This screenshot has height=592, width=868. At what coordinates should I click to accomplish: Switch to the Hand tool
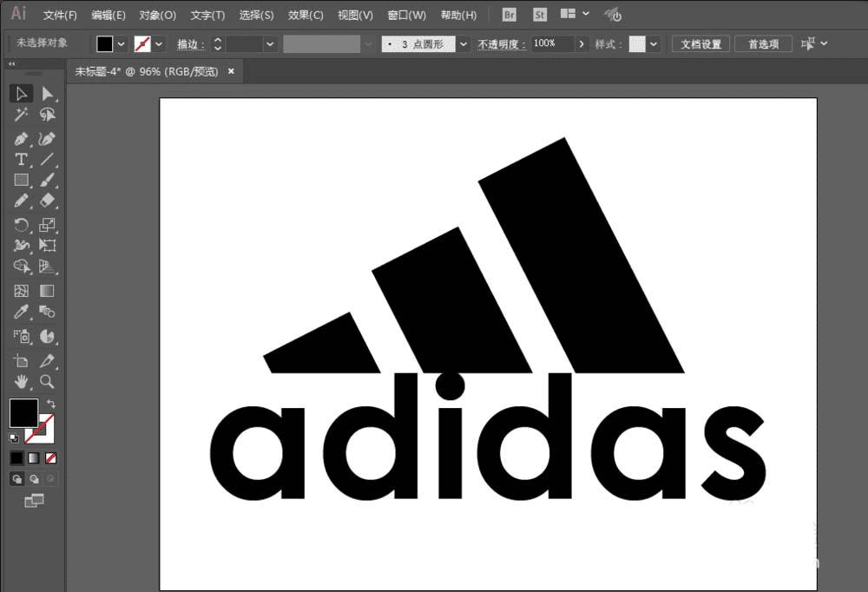(21, 381)
